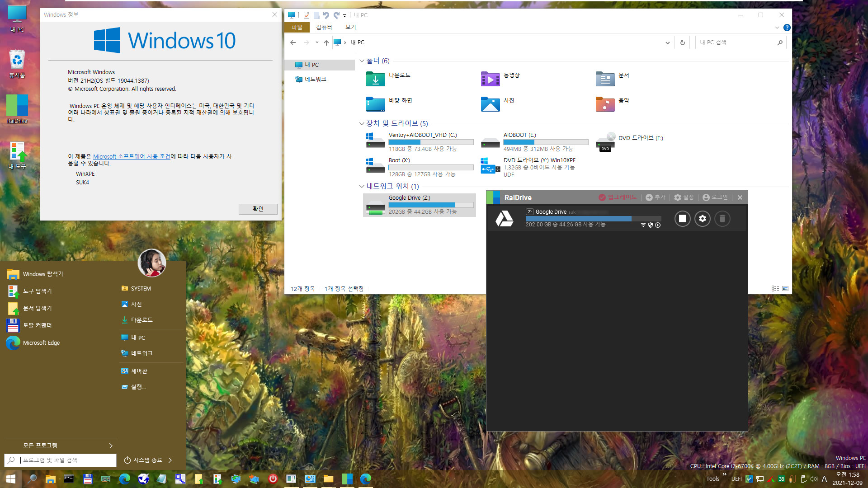Click the Google Drive triangle logo in RaiDrive
The height and width of the screenshot is (488, 868).
(504, 219)
